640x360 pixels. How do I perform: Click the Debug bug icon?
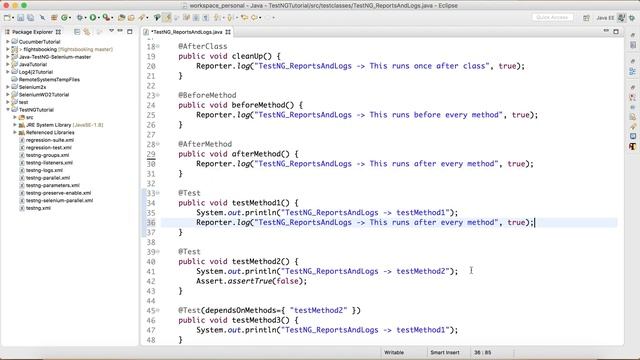(x=80, y=18)
